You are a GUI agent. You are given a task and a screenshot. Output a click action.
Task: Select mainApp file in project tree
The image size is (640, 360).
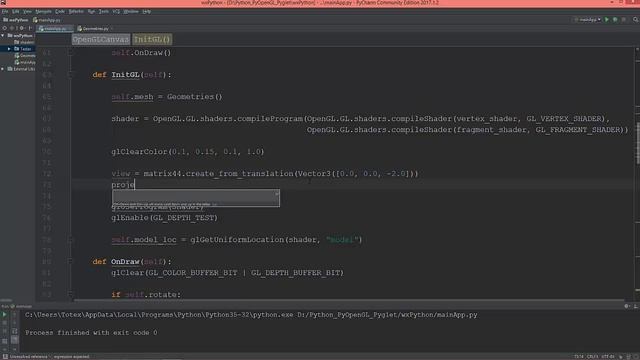(25, 62)
